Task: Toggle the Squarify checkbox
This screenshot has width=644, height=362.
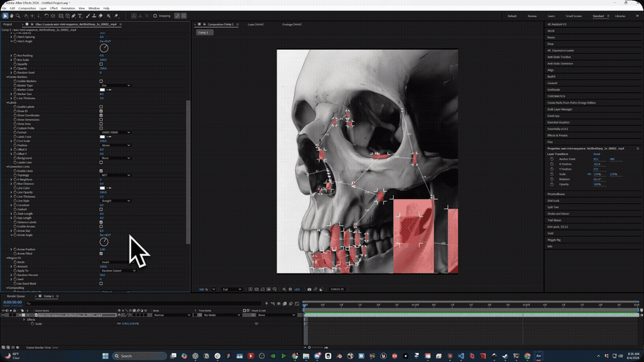Action: coord(101,64)
